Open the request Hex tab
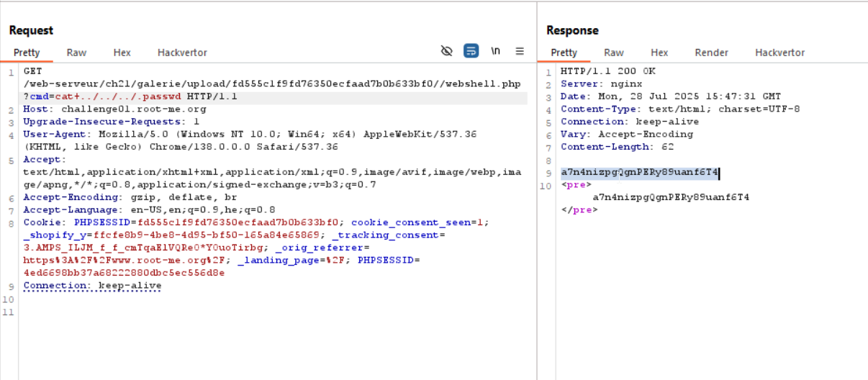868x380 pixels. click(122, 53)
